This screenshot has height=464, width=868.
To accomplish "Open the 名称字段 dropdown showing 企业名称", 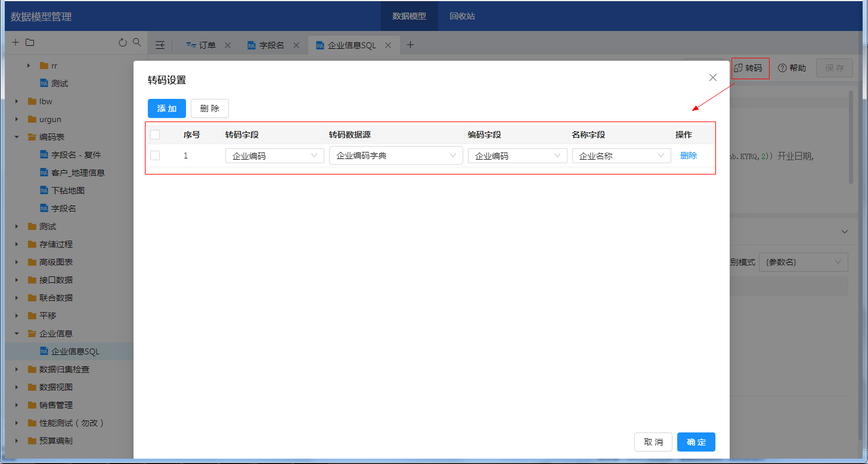I will pos(621,156).
